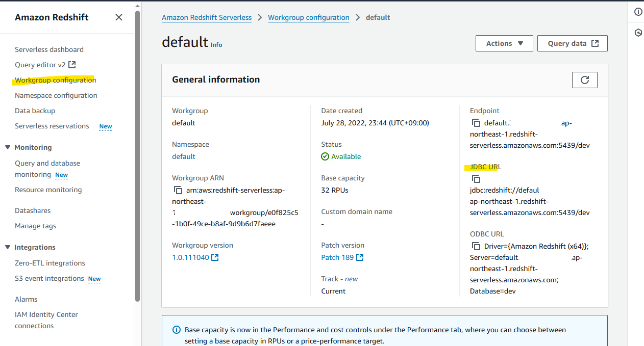This screenshot has width=644, height=346.
Task: Close the Amazon Redshift navigation panel
Action: (119, 17)
